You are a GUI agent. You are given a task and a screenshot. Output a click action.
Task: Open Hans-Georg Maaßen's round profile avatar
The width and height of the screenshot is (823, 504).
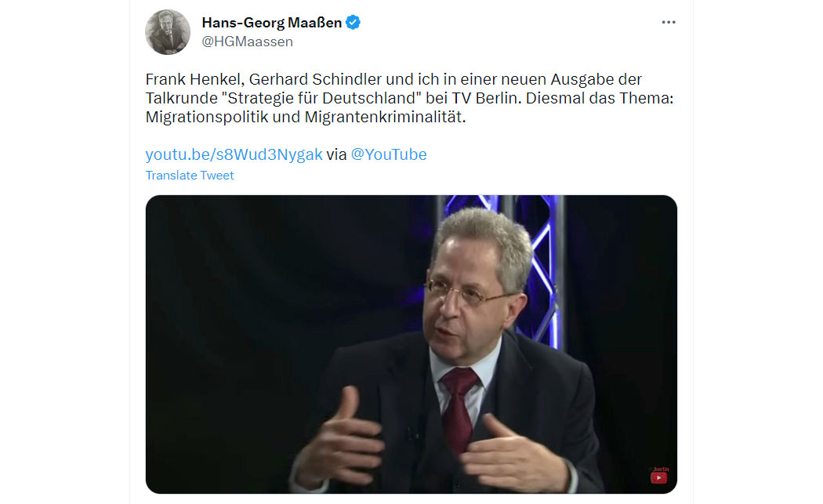click(x=168, y=32)
